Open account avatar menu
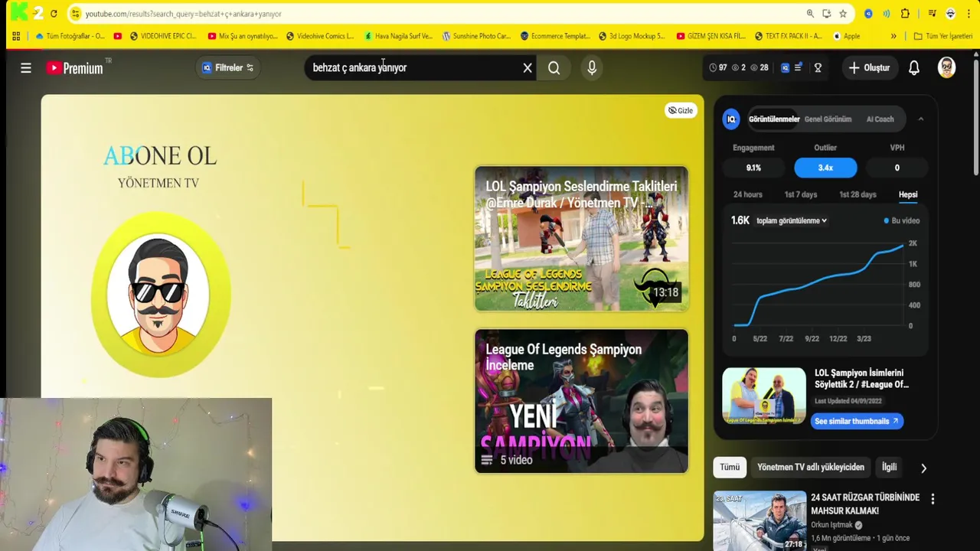Viewport: 980px width, 551px height. [946, 68]
